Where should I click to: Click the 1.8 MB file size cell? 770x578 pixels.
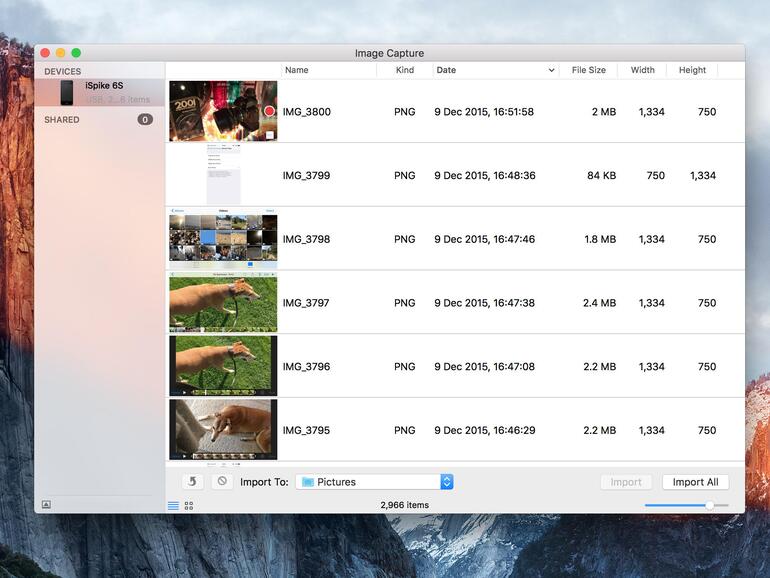tap(600, 239)
